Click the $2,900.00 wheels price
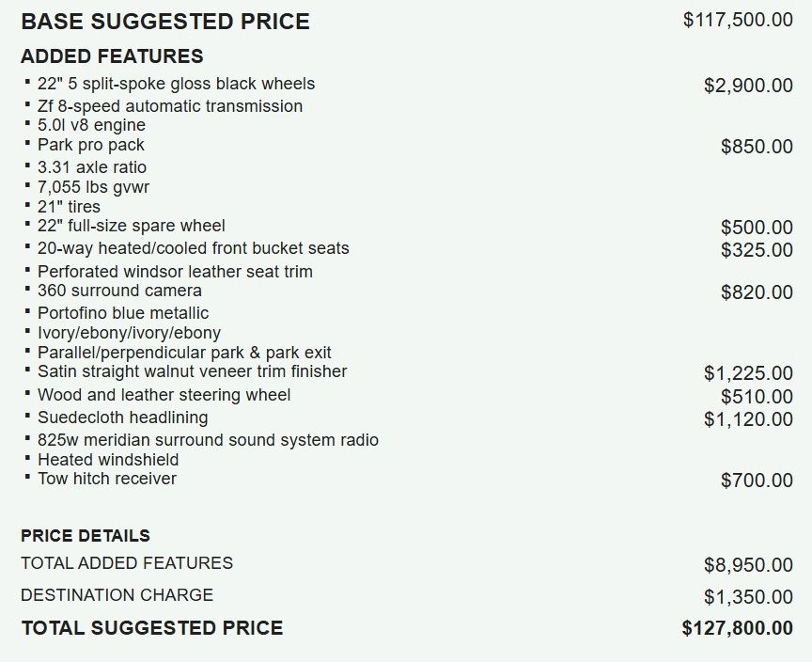Viewport: 812px width, 662px height. [x=748, y=86]
